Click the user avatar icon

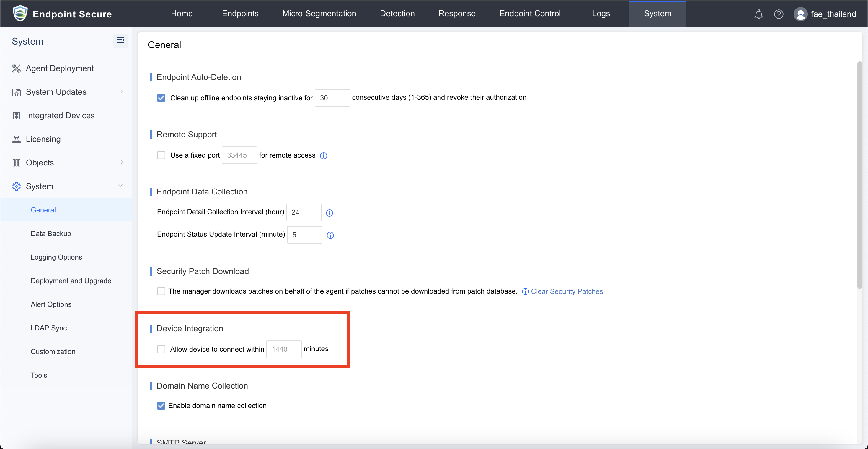coord(800,14)
